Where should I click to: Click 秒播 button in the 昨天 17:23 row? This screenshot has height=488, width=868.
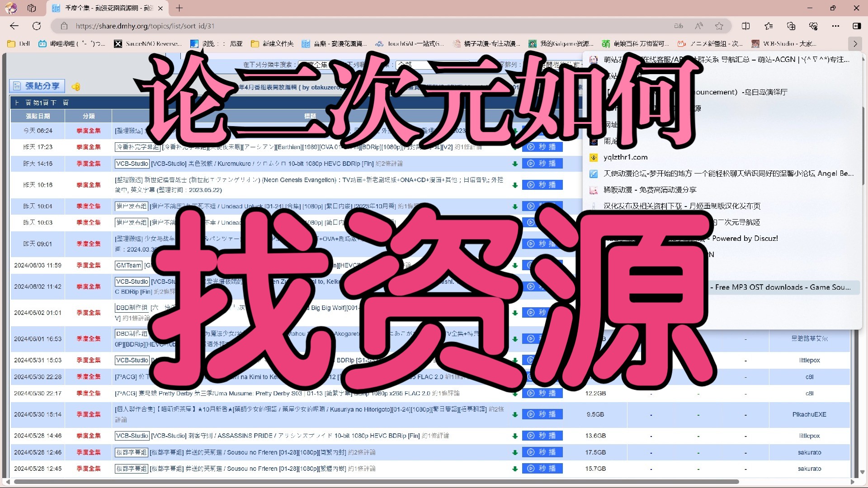(542, 147)
